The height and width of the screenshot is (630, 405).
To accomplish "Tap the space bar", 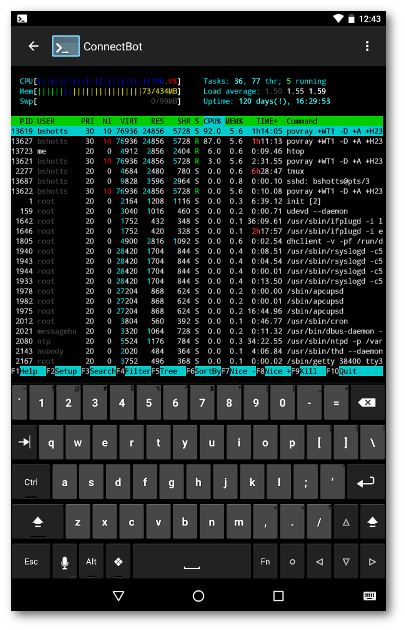I will tap(192, 562).
